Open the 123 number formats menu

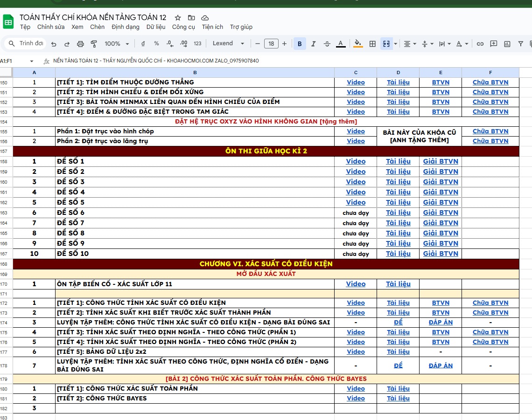point(197,43)
